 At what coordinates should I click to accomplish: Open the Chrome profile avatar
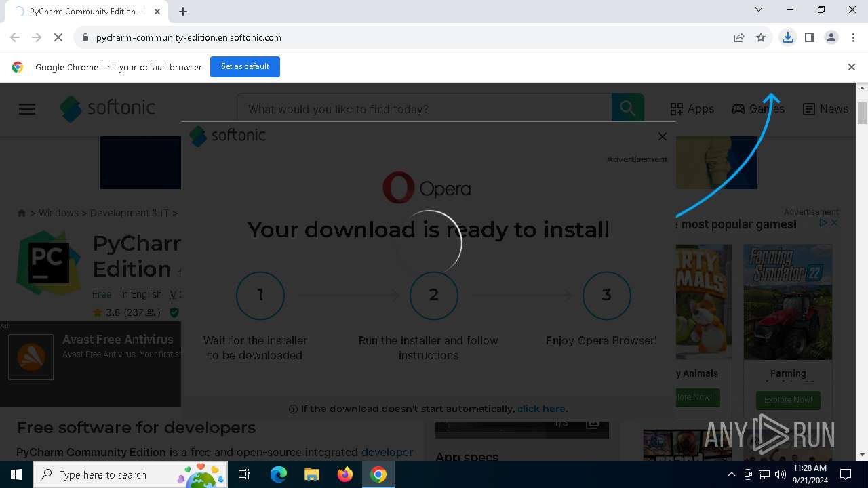(x=831, y=37)
